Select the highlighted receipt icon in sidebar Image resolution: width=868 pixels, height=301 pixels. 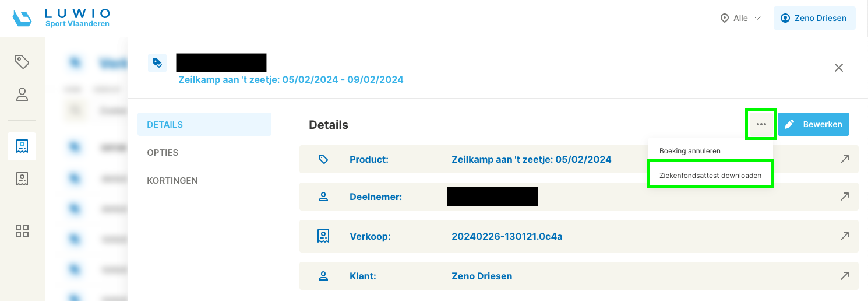[22, 146]
